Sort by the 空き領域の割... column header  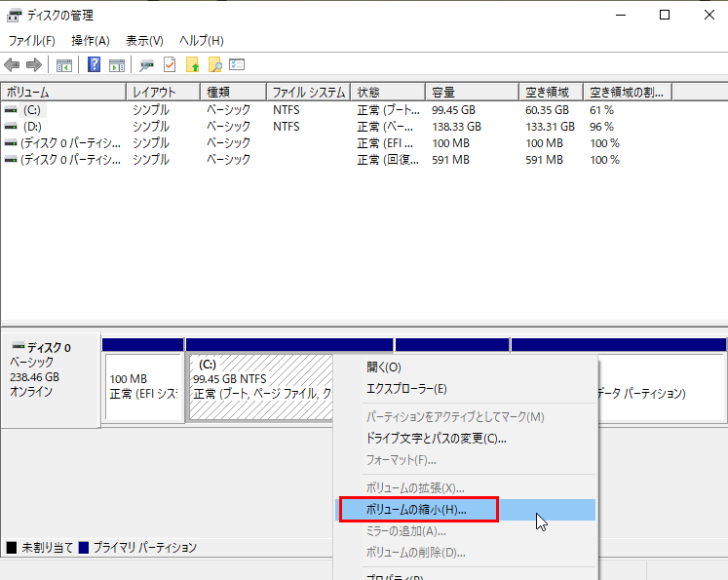tap(628, 92)
